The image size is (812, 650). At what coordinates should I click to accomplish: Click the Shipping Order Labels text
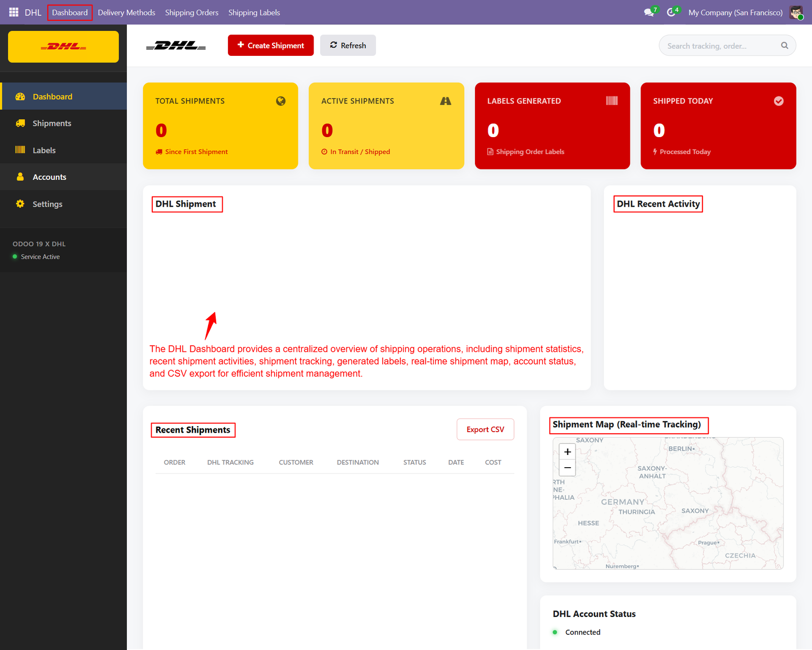(x=530, y=152)
